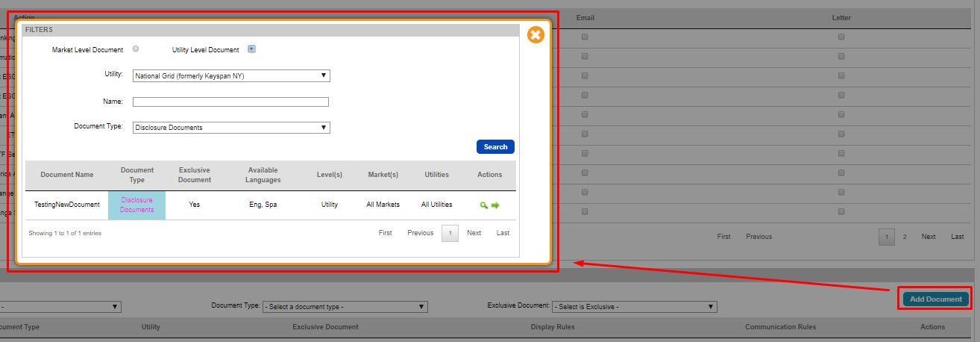Image resolution: width=980 pixels, height=342 pixels.
Task: Sort by Level(s) column header
Action: pos(330,175)
